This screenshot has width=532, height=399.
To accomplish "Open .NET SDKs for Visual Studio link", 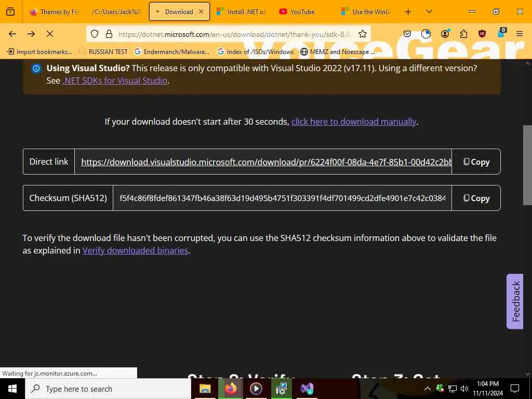I will [x=115, y=81].
